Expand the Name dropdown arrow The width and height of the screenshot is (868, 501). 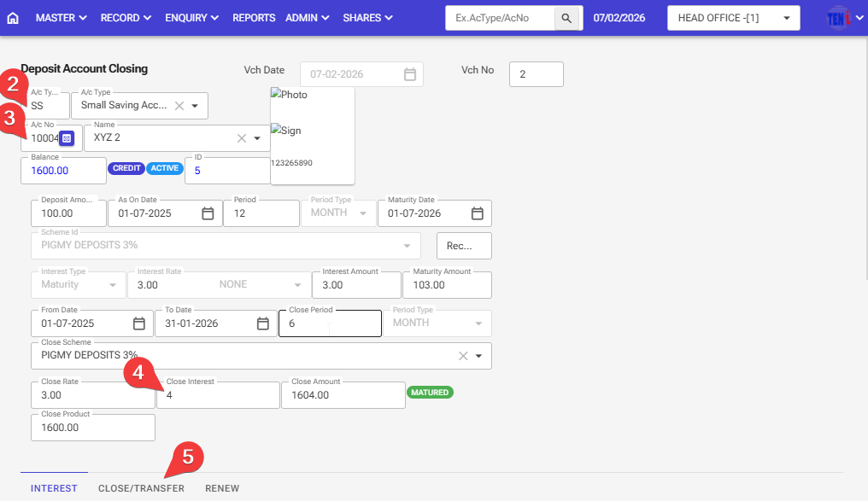pyautogui.click(x=257, y=138)
